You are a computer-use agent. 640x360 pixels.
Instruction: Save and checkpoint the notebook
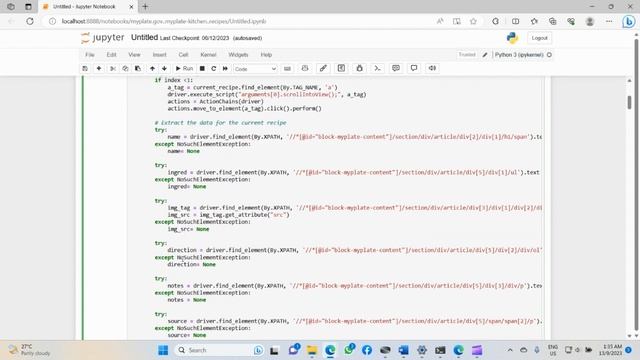85,69
